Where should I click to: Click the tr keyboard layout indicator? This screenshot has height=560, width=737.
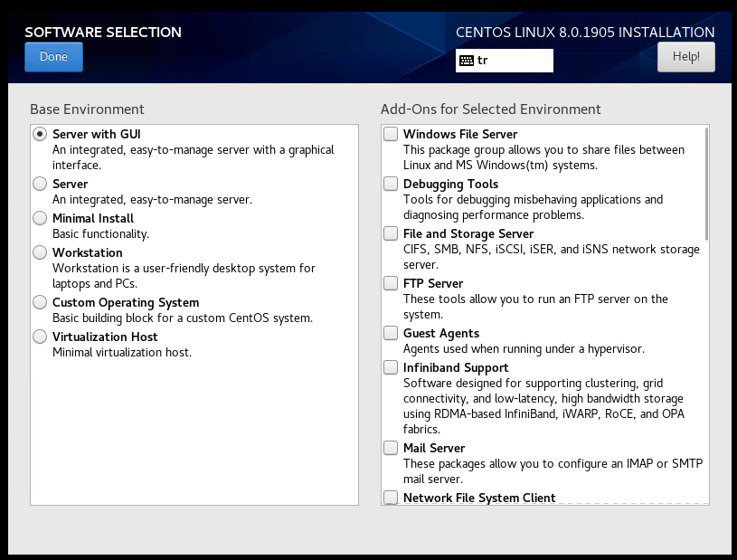pos(505,61)
